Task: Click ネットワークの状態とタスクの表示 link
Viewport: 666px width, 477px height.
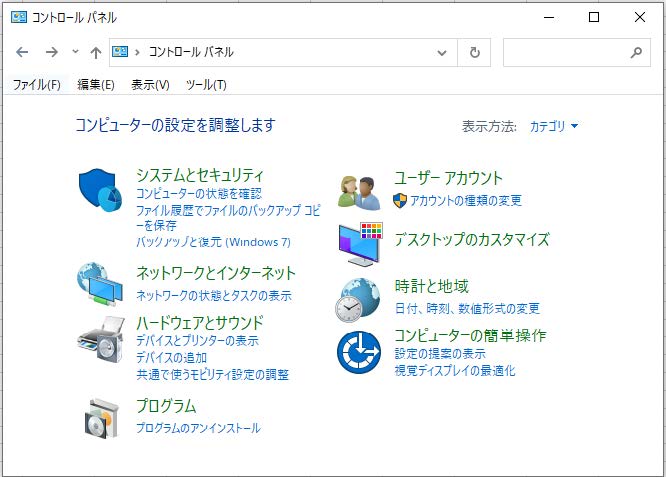Action: (x=214, y=295)
